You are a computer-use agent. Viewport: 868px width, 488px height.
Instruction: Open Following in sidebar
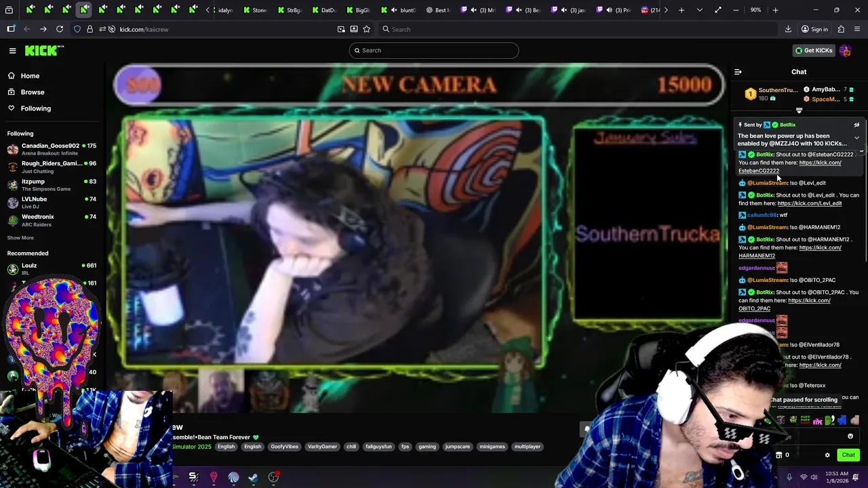click(x=35, y=108)
